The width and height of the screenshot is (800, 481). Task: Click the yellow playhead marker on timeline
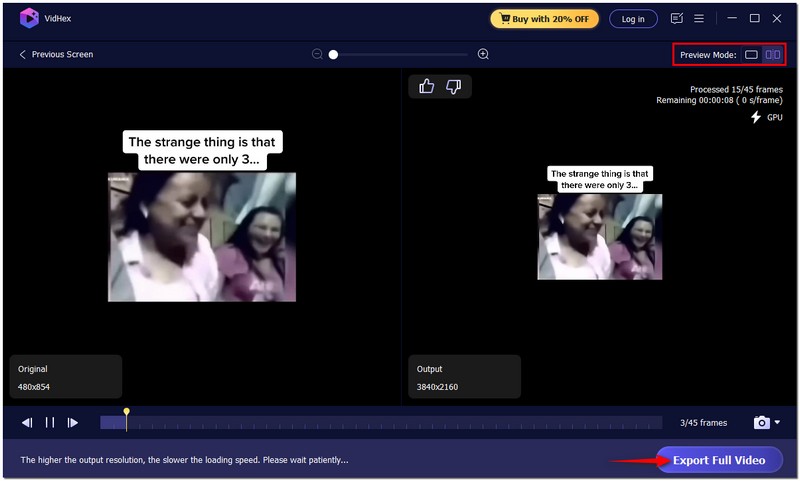click(126, 412)
